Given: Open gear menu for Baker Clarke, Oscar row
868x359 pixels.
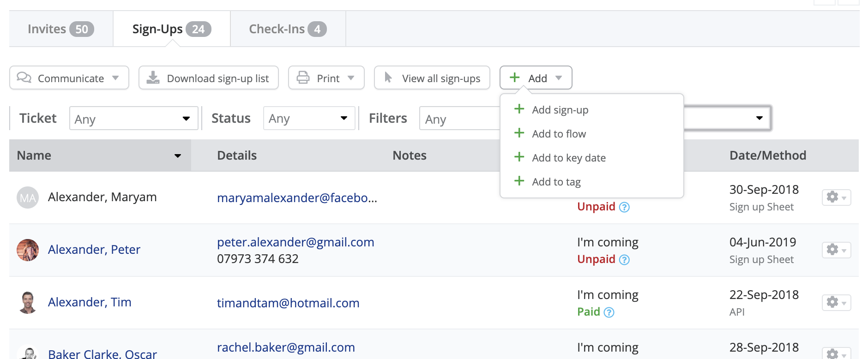Looking at the screenshot, I should click(836, 353).
